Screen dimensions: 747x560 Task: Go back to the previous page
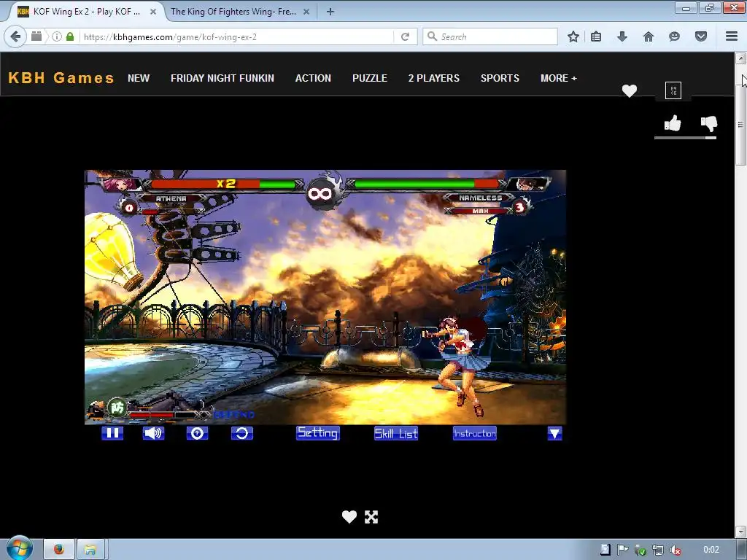coord(15,36)
